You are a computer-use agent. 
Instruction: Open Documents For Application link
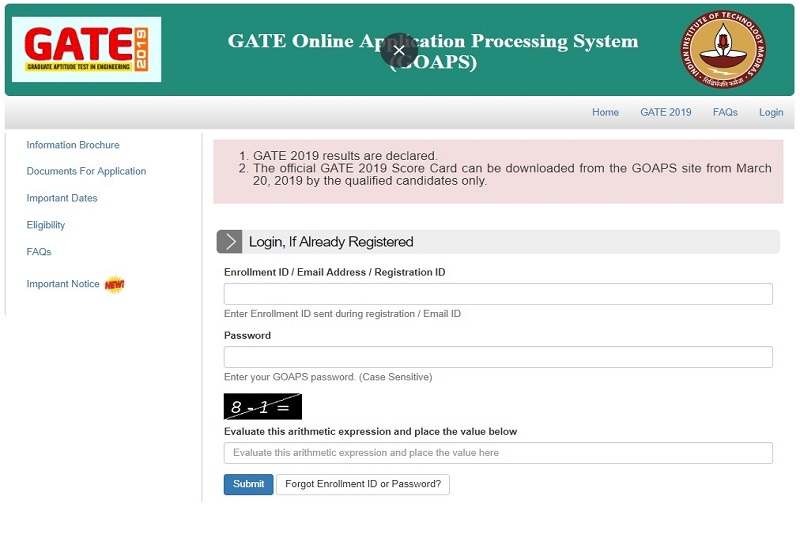pos(86,171)
